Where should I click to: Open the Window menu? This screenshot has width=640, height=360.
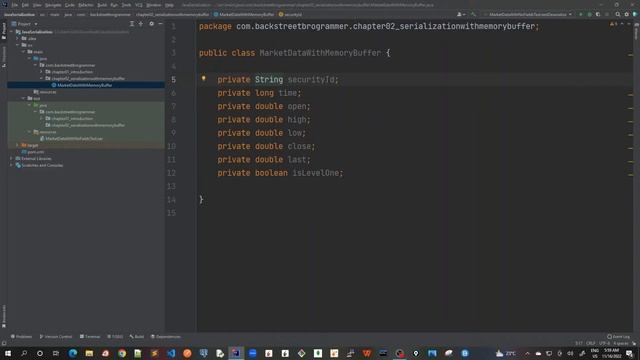[153, 5]
